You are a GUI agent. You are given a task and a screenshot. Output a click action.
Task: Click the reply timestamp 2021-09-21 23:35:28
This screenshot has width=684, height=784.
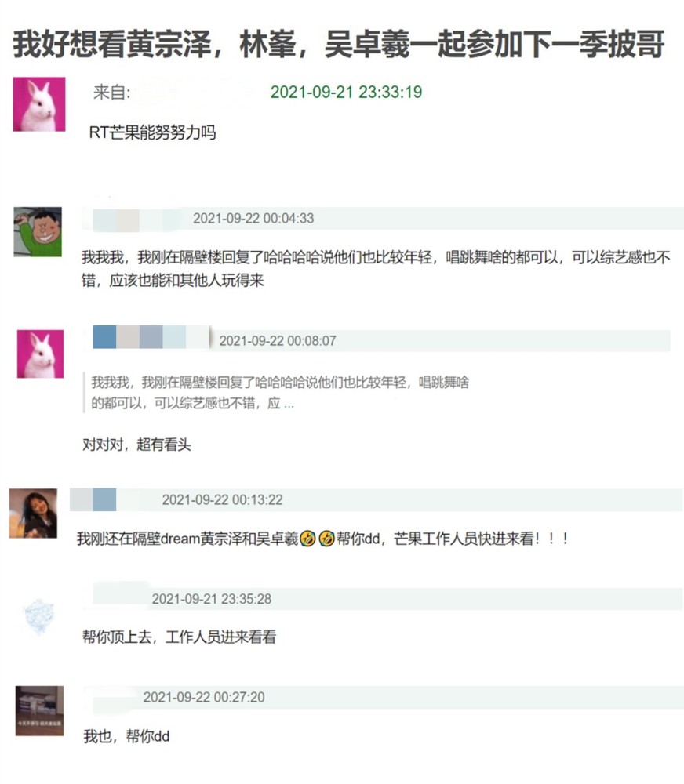click(x=212, y=598)
